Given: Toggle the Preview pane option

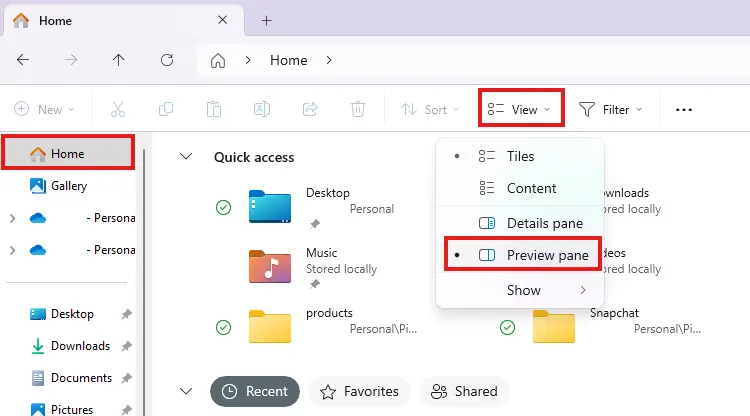Looking at the screenshot, I should pyautogui.click(x=522, y=255).
